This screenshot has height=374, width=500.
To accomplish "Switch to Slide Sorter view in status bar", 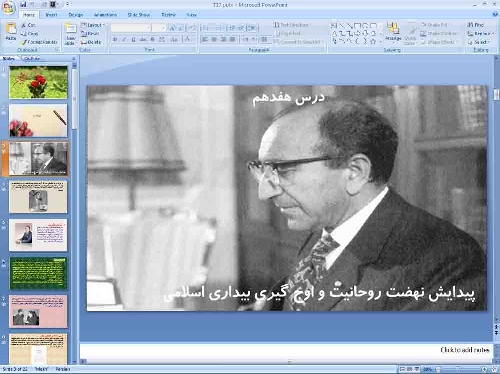I will (410, 369).
